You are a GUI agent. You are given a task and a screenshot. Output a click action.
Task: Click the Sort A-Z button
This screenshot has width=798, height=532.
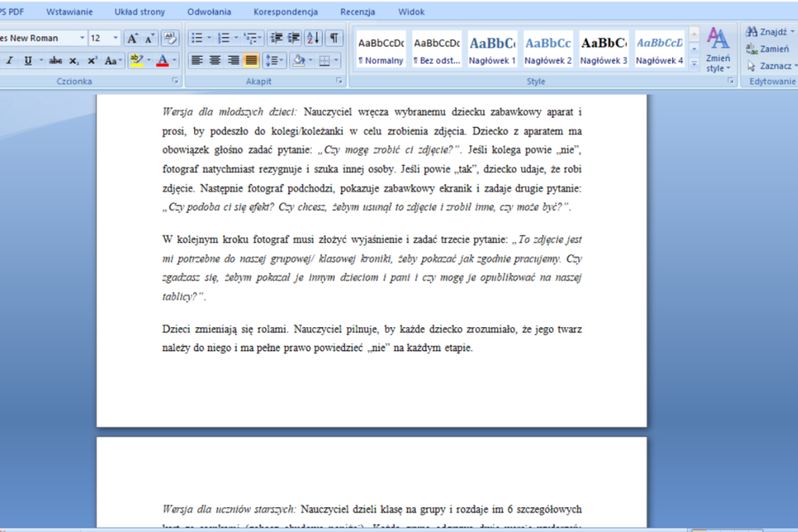tap(313, 38)
